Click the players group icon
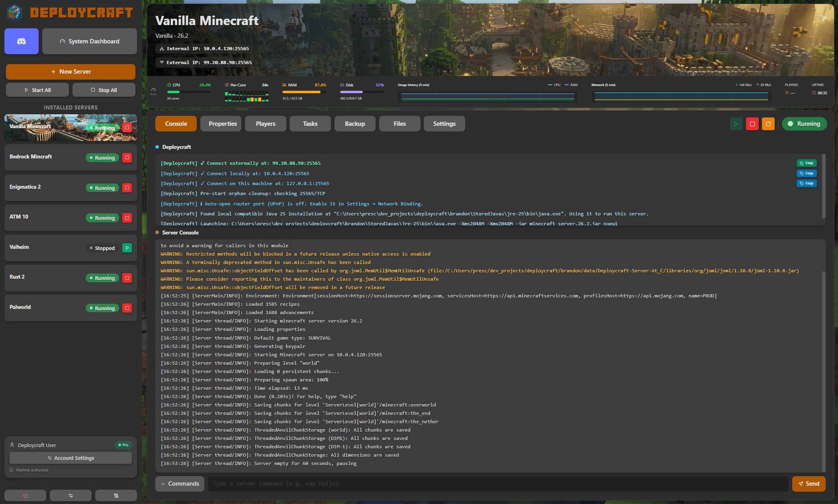Screen dimensions: 838x504 [787, 93]
